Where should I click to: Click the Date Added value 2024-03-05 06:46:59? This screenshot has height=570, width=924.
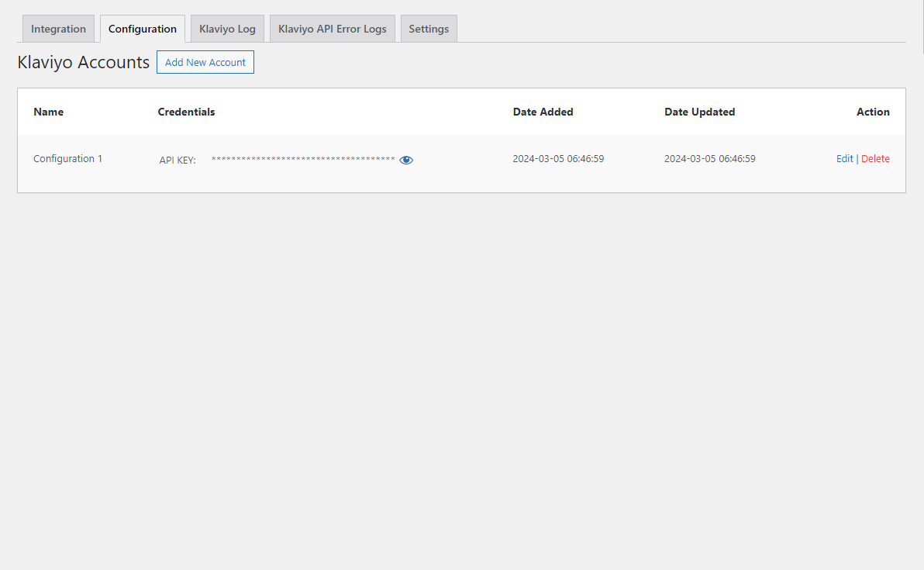click(x=558, y=158)
